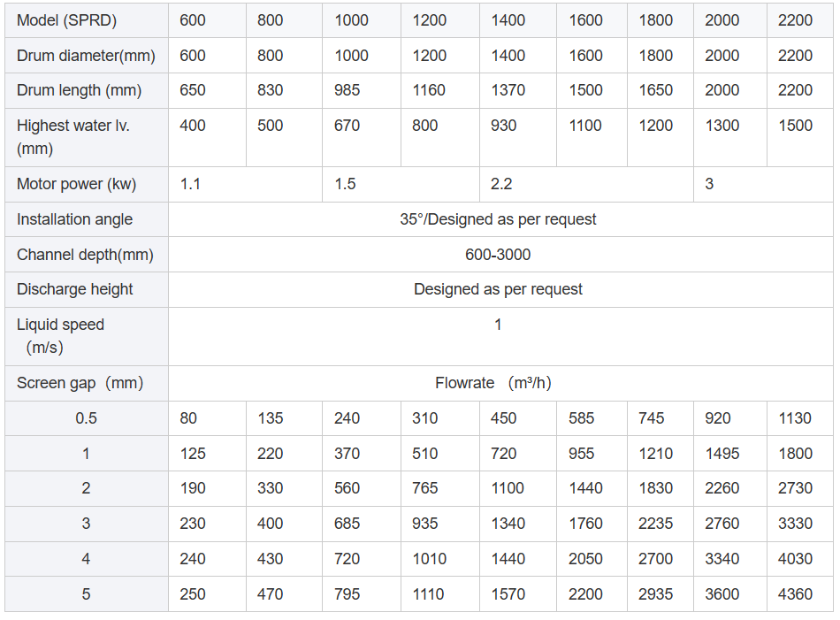Select the "Liquid speed (m/s)" label

[60, 336]
